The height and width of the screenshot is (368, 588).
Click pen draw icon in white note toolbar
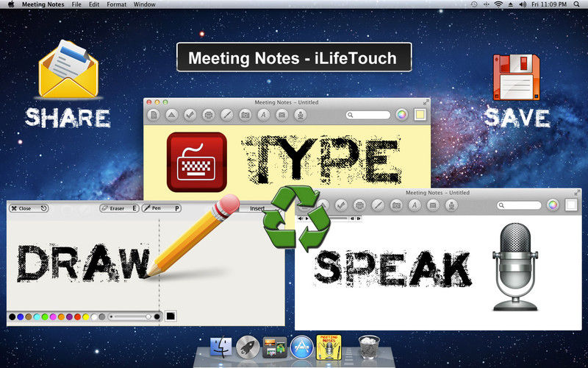(378, 205)
